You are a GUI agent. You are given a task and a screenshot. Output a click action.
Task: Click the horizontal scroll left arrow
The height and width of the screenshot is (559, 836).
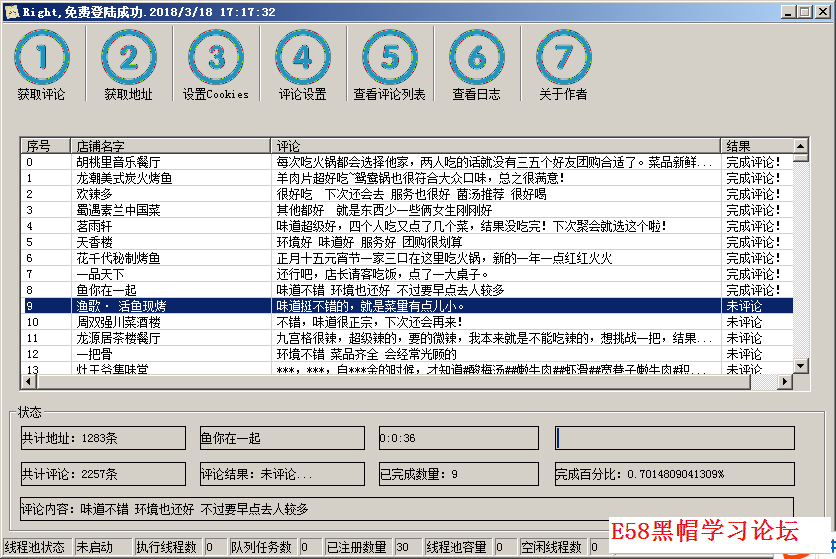coord(29,381)
